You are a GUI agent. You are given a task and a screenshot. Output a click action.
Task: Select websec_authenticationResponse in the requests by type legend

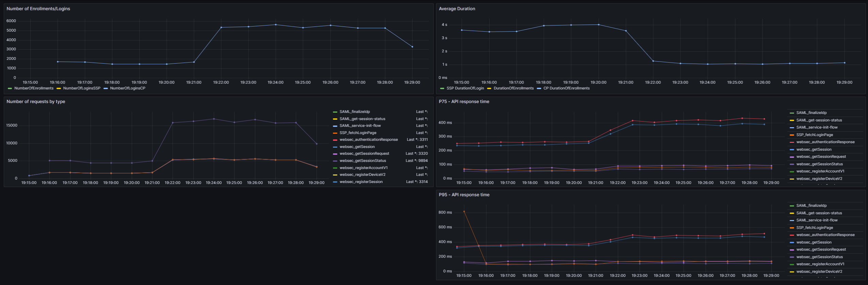point(368,140)
